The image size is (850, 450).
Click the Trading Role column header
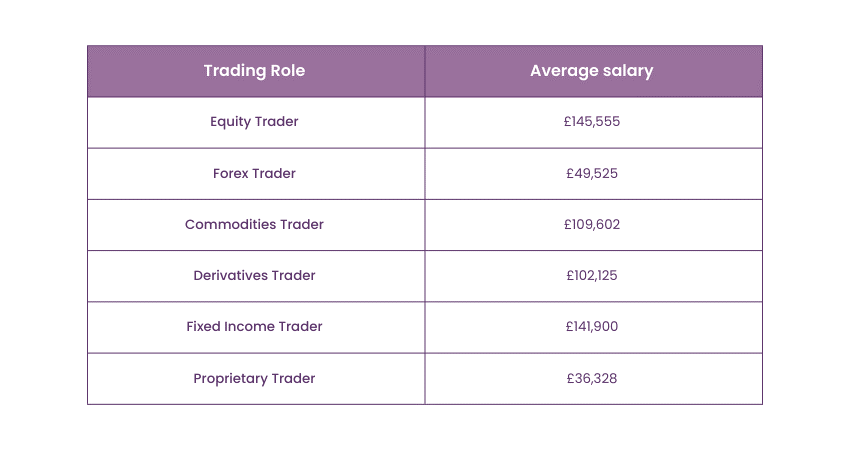254,71
